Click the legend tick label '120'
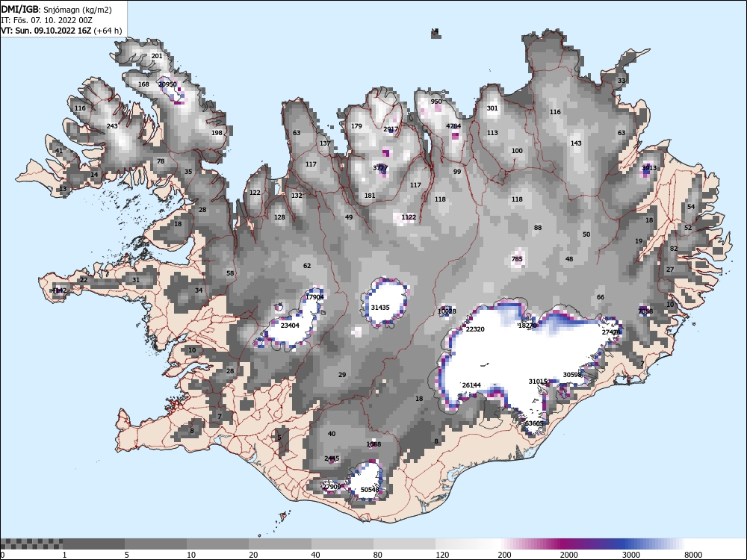The height and width of the screenshot is (560, 747). tap(441, 555)
